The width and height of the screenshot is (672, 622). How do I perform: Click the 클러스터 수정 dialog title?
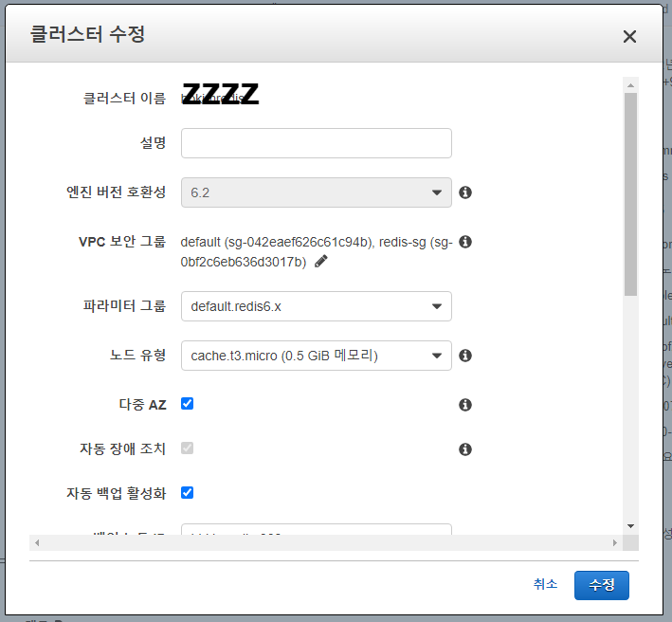coord(87,34)
